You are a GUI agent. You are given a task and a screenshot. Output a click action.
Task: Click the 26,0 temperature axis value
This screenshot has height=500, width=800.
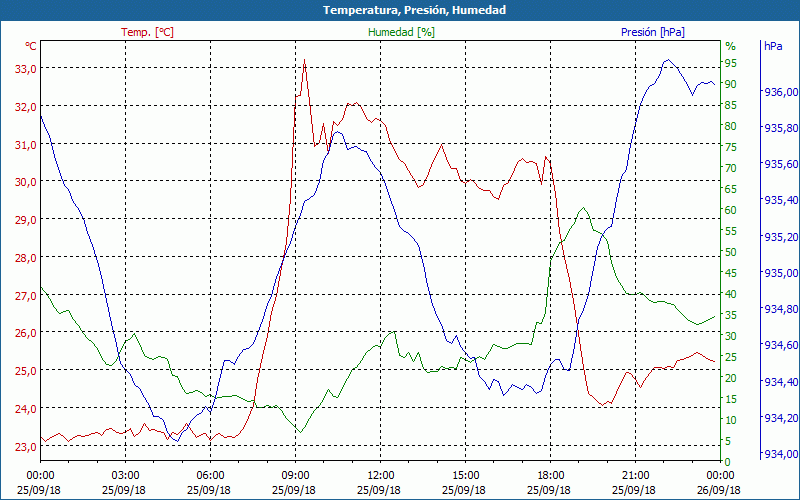point(26,333)
